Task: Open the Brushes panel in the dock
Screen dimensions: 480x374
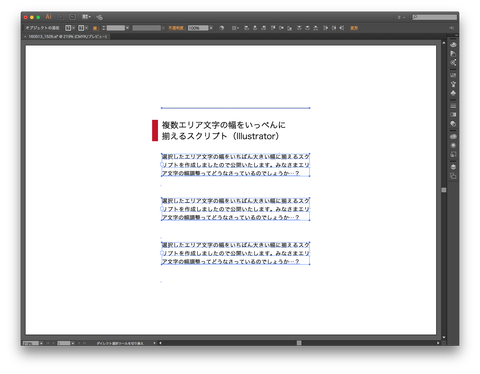Action: 453,84
